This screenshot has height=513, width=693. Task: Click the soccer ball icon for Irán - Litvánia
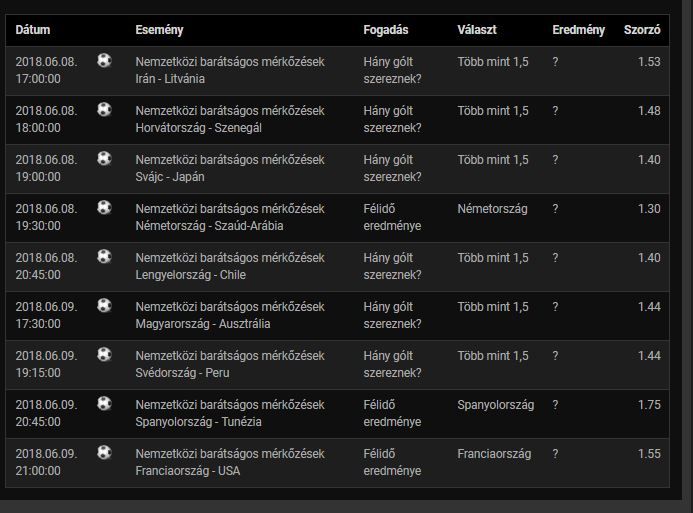pyautogui.click(x=104, y=61)
